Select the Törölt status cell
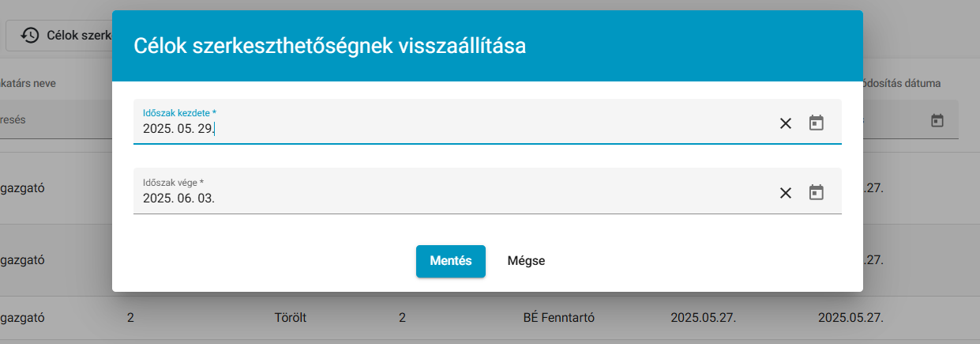 click(x=290, y=318)
